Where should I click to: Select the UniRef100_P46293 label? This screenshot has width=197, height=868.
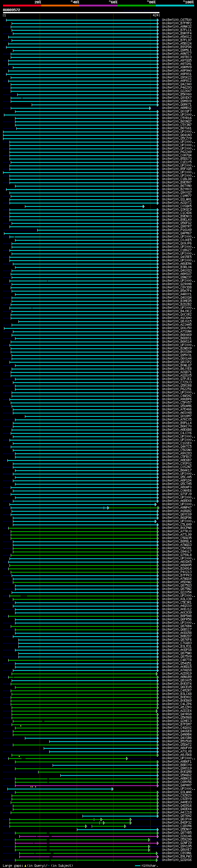pyautogui.click(x=176, y=88)
